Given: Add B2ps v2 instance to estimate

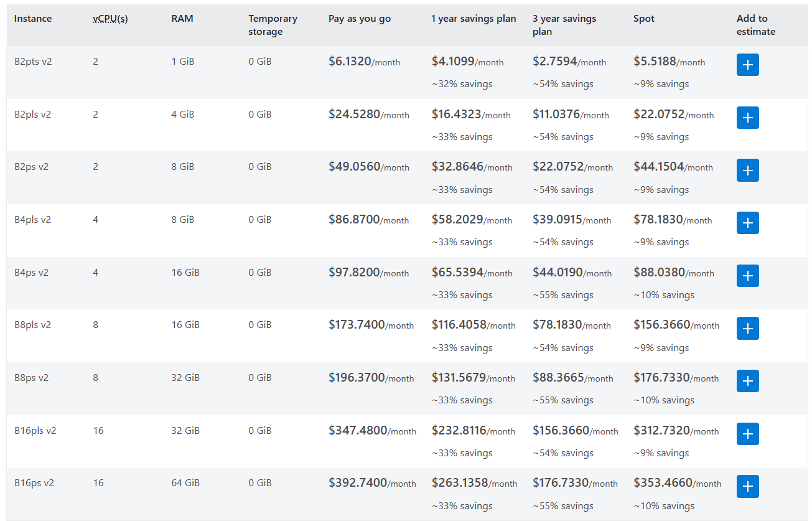Looking at the screenshot, I should [747, 170].
